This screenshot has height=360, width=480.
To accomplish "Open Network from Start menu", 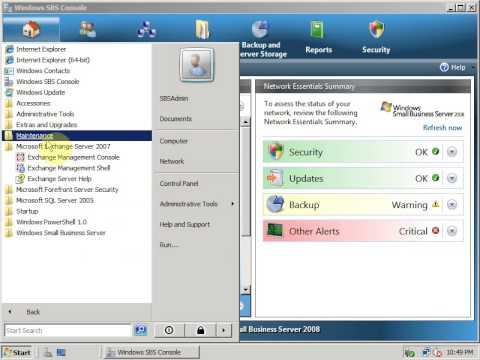I will click(x=172, y=161).
